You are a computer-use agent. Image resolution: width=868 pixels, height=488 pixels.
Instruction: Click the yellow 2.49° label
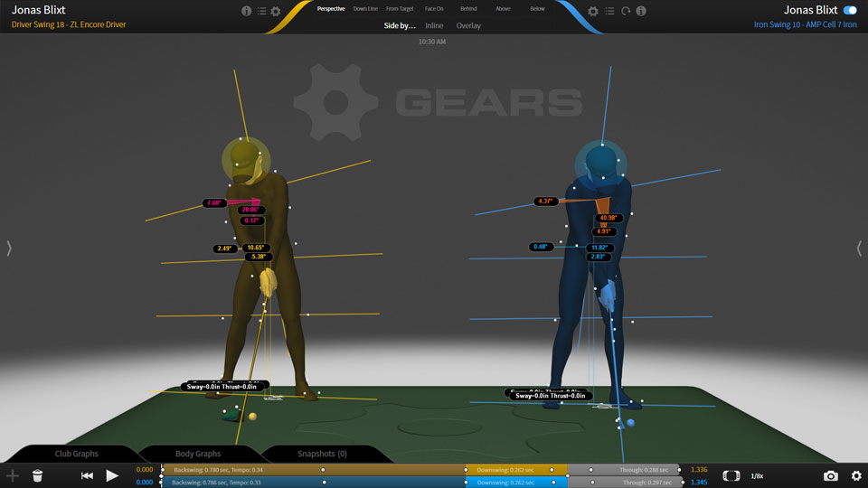tap(224, 249)
